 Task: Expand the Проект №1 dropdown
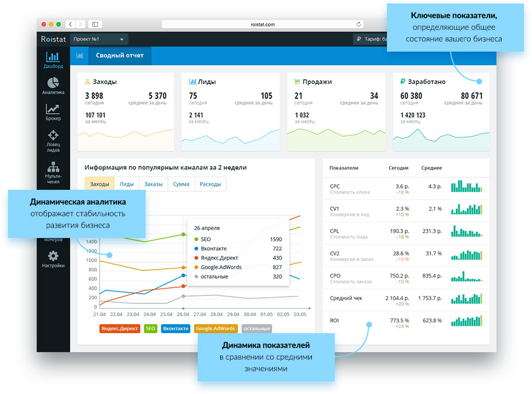(99, 39)
